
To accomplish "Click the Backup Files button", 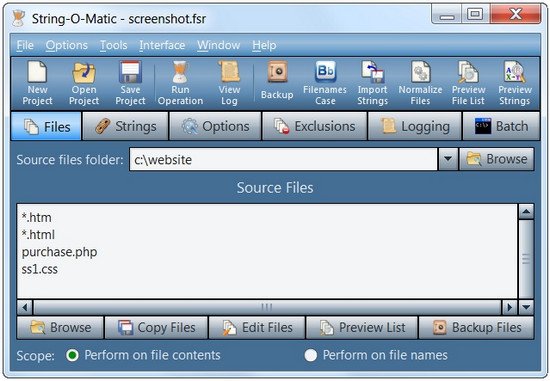I will (476, 328).
